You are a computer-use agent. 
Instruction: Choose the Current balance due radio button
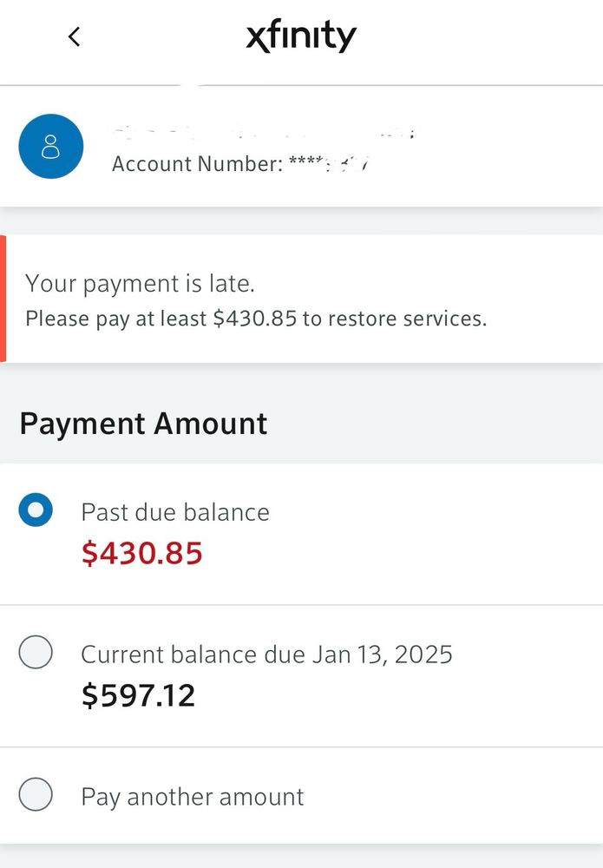click(x=36, y=652)
